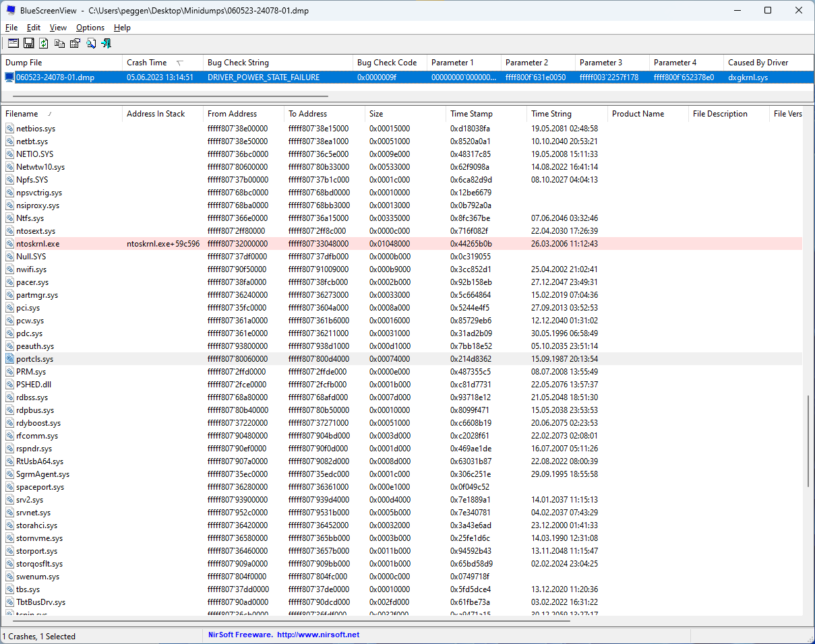The width and height of the screenshot is (815, 644).
Task: Click file icon of srv2.sys row
Action: (x=10, y=500)
